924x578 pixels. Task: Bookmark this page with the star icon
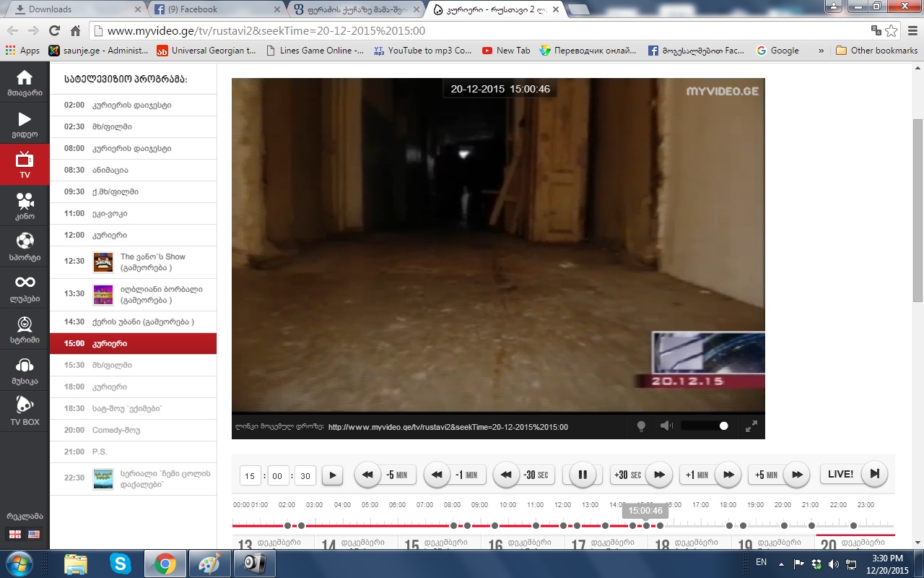[892, 30]
